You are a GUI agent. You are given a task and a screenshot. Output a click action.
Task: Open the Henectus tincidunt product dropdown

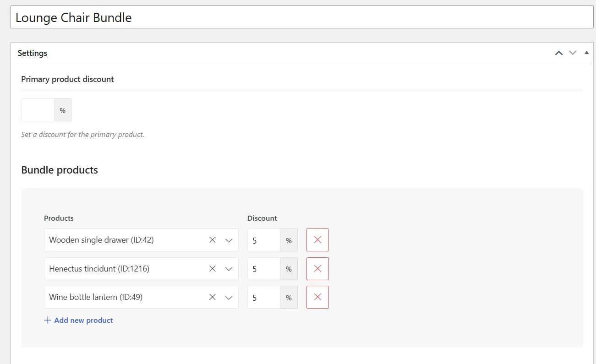click(229, 269)
